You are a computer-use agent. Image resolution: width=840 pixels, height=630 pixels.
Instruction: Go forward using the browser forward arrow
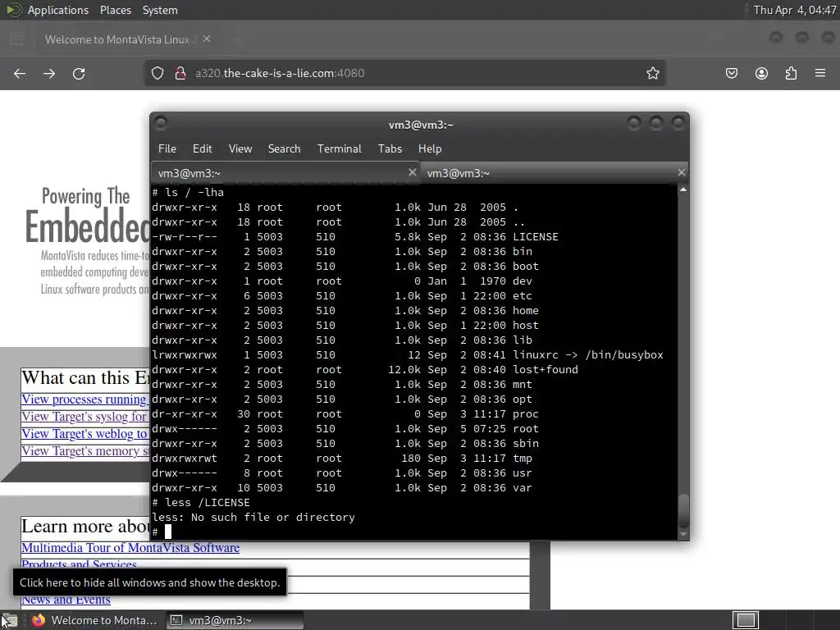pyautogui.click(x=49, y=73)
